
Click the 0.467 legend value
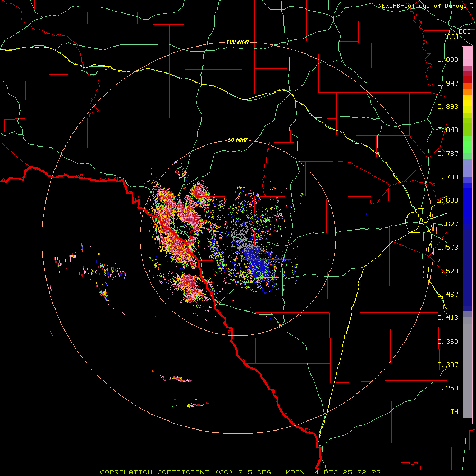click(448, 295)
